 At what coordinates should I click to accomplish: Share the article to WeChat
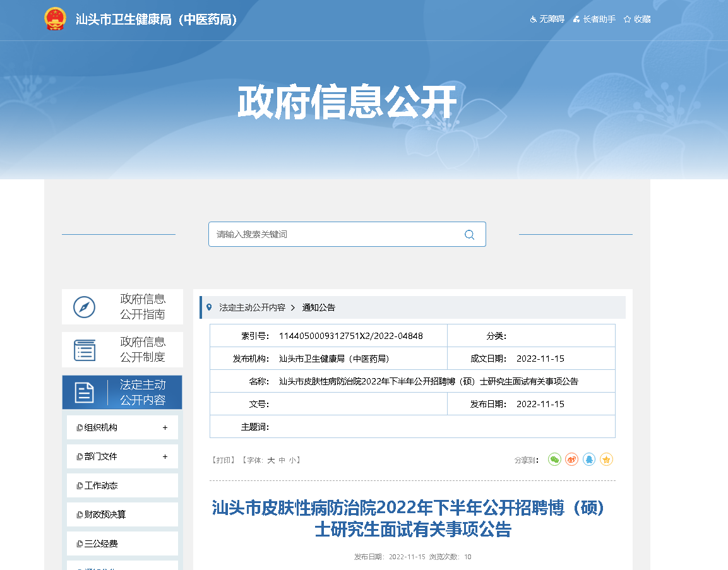(x=554, y=460)
